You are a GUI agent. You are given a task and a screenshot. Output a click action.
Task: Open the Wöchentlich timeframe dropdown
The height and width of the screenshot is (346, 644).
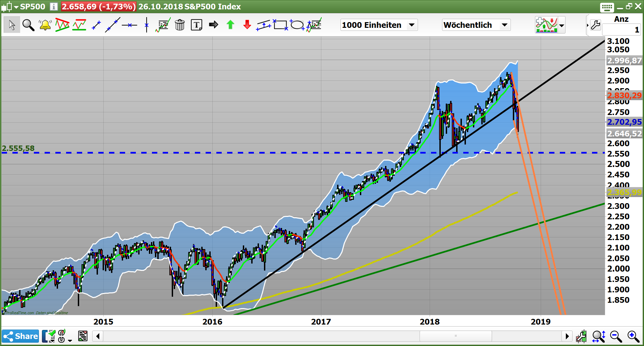[476, 25]
